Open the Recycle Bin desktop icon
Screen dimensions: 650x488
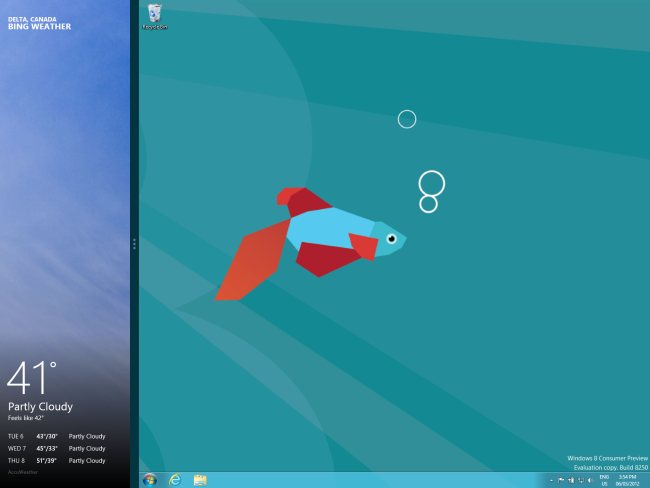tap(155, 17)
